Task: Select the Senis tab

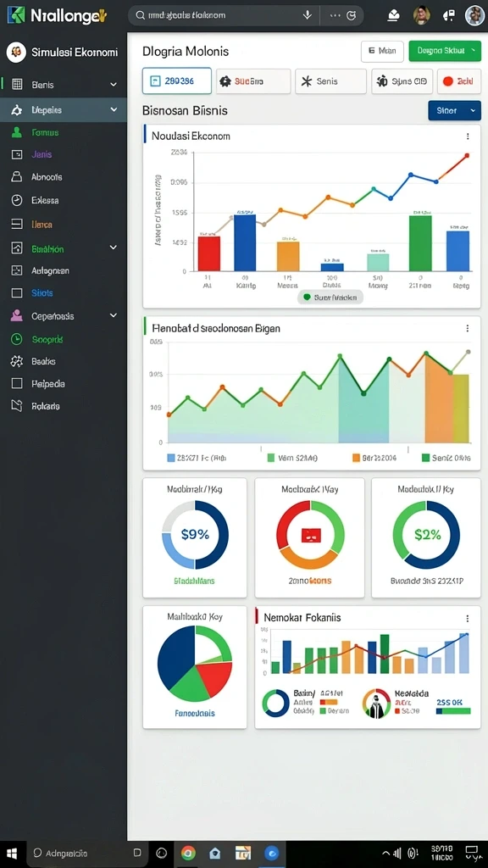Action: click(330, 81)
